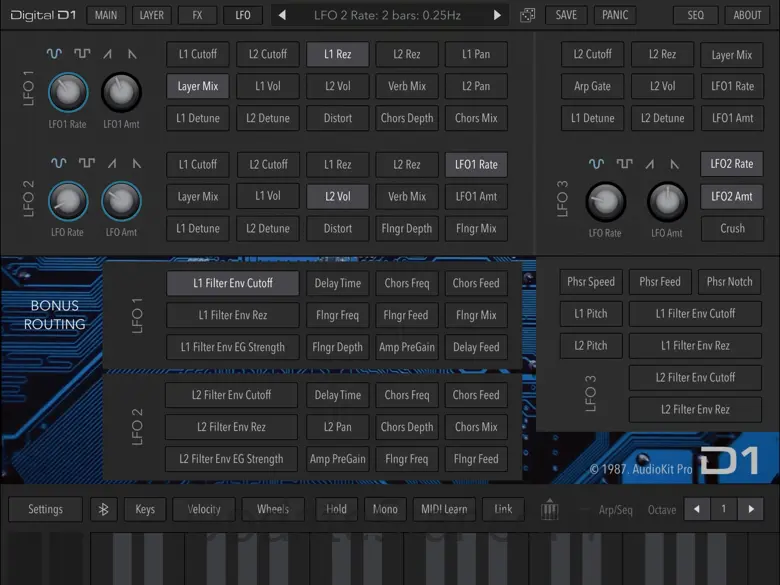Image resolution: width=780 pixels, height=585 pixels.
Task: Toggle the piano keyboard display icon
Action: pyautogui.click(x=549, y=510)
